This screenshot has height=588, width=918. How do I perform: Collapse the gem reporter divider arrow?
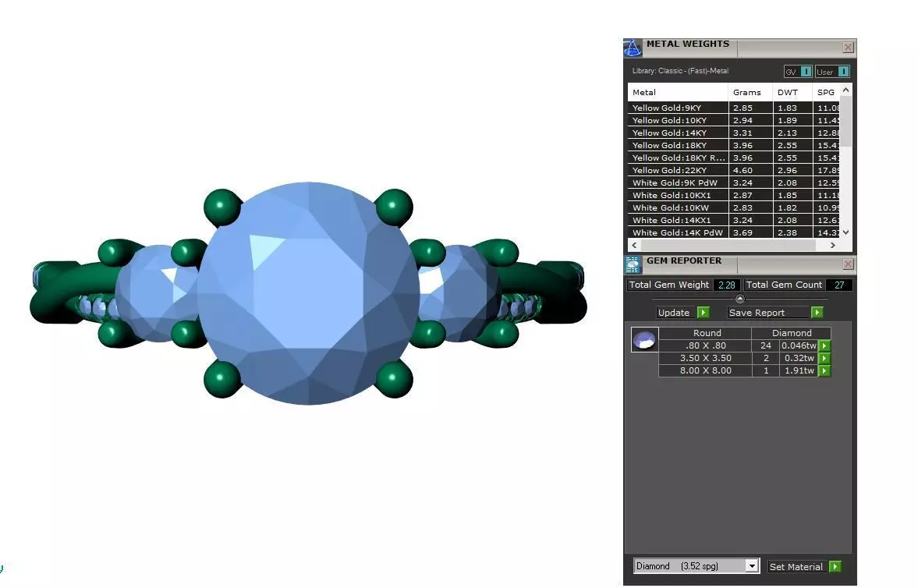(x=740, y=299)
